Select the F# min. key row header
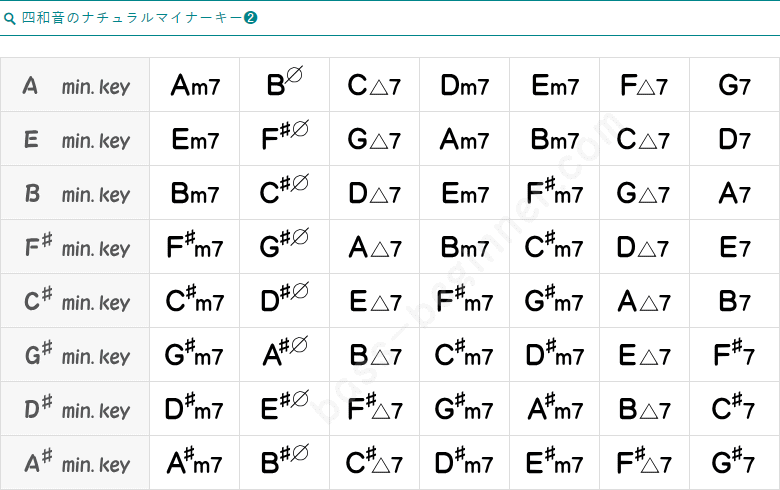 point(75,248)
